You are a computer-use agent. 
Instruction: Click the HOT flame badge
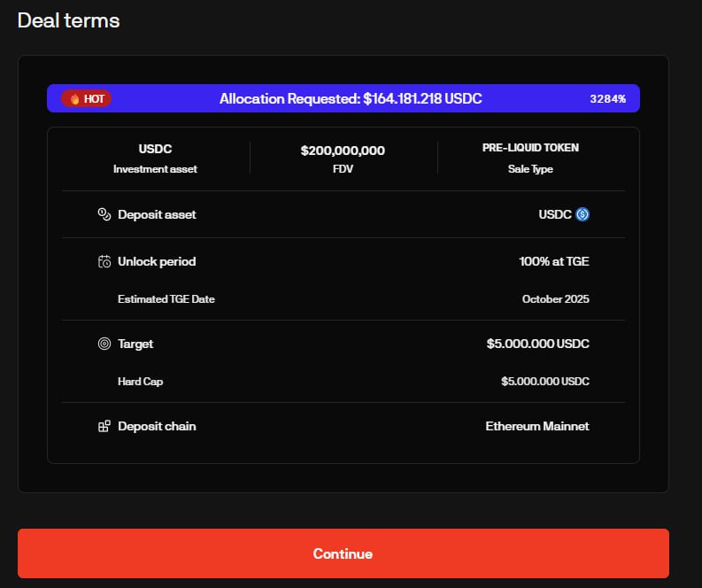87,98
